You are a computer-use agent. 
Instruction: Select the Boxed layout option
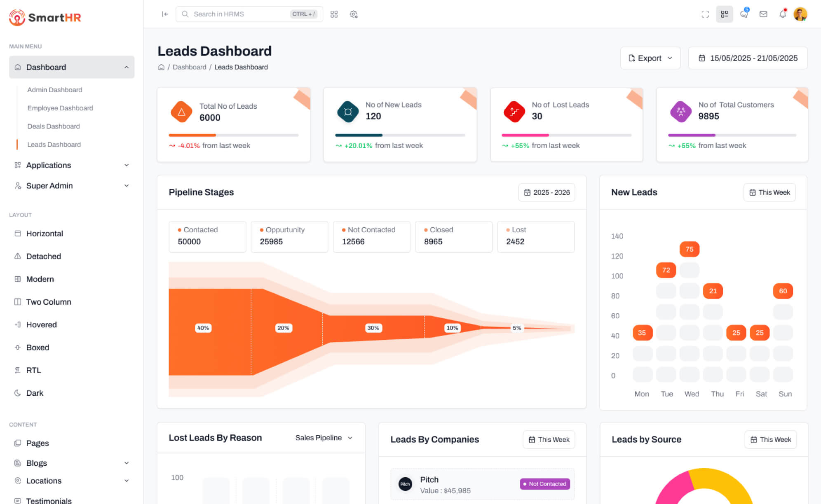click(x=38, y=348)
